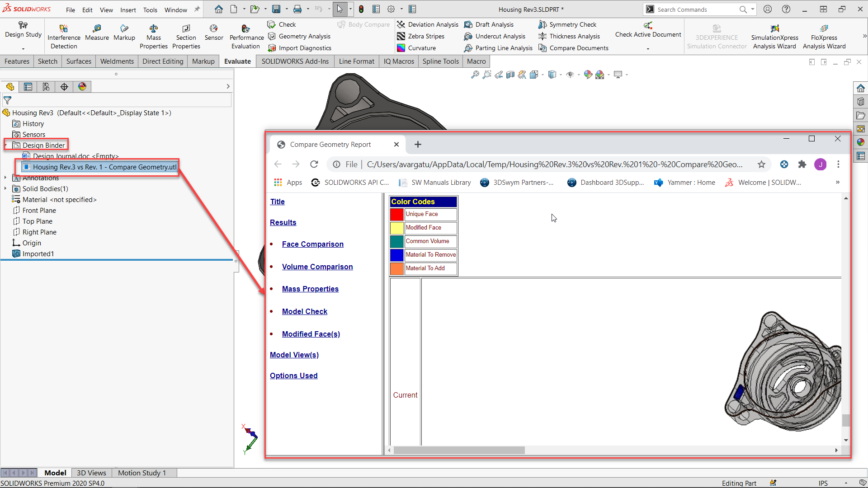This screenshot has width=868, height=488.
Task: Expand Solid Bodies(1) tree node
Action: pyautogui.click(x=5, y=189)
